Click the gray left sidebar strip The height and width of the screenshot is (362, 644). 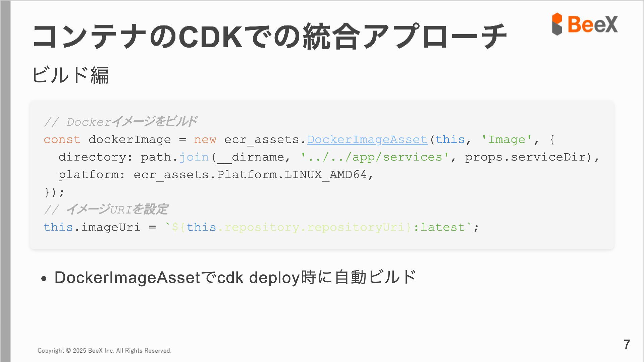coord(5,181)
